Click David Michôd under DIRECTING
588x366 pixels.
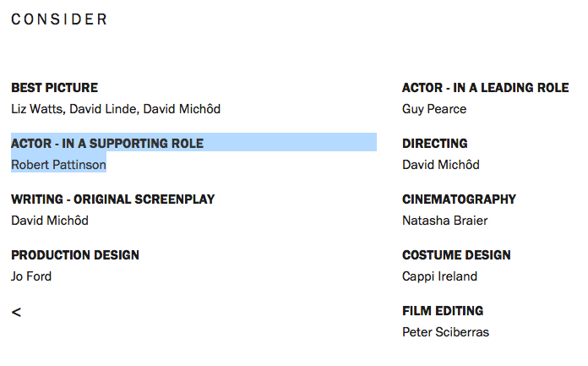(441, 165)
